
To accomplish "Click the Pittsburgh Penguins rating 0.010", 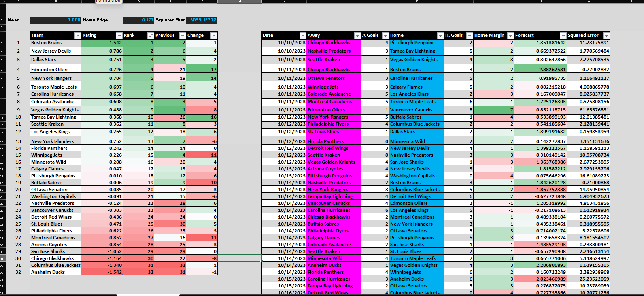I will click(102, 176).
